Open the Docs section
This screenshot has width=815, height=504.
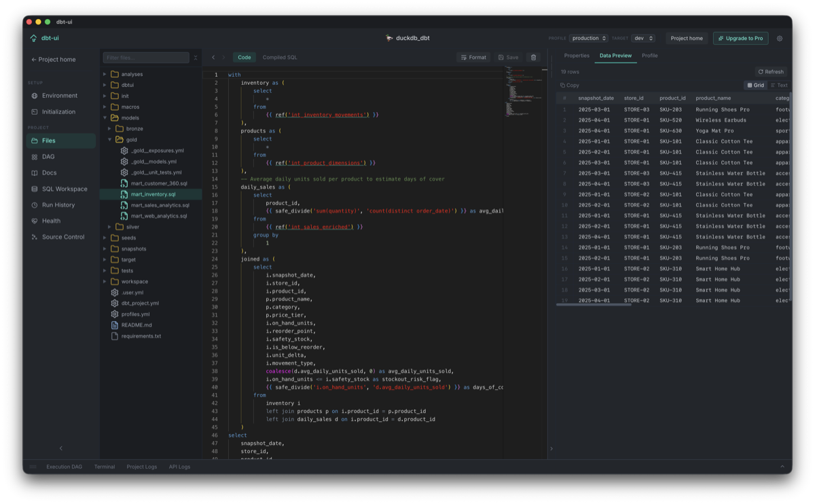(61, 173)
